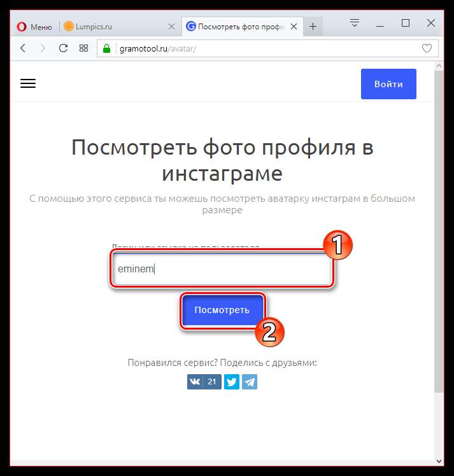Open a new tab with plus button
This screenshot has width=454, height=476.
313,27
